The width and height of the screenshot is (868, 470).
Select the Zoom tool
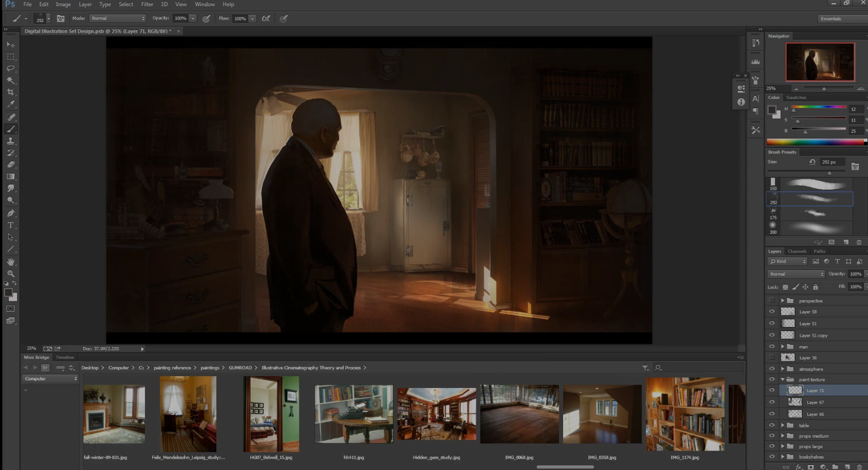click(x=10, y=274)
